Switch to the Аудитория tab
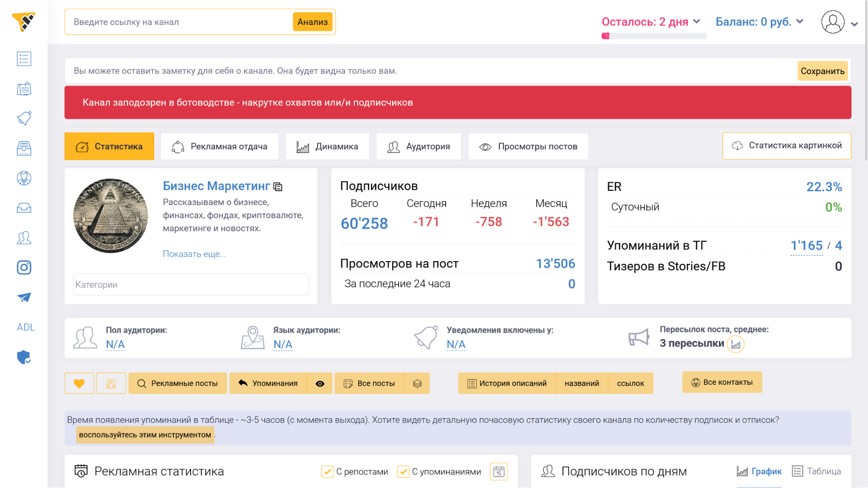868x488 pixels. (x=419, y=147)
